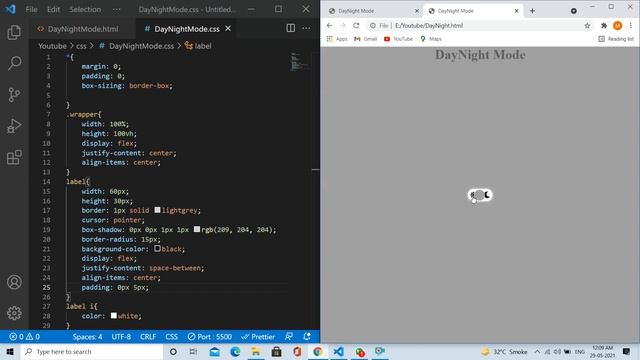Expand label symbol in breadcrumb
The width and height of the screenshot is (640, 360).
(198, 46)
